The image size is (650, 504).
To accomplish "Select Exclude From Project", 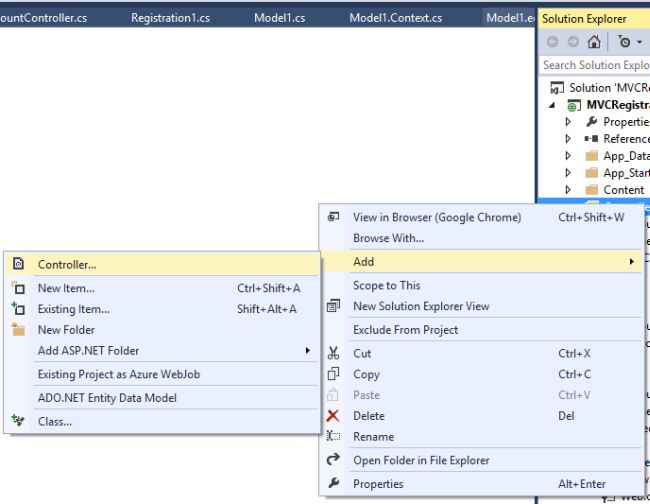I will click(x=405, y=330).
